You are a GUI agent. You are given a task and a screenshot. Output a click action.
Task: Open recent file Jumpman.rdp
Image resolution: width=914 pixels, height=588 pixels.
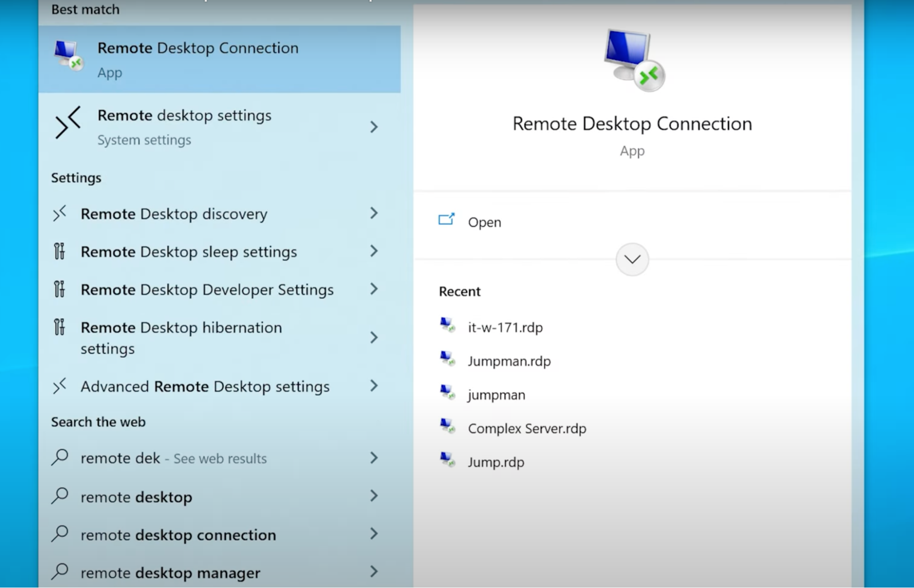[509, 361]
